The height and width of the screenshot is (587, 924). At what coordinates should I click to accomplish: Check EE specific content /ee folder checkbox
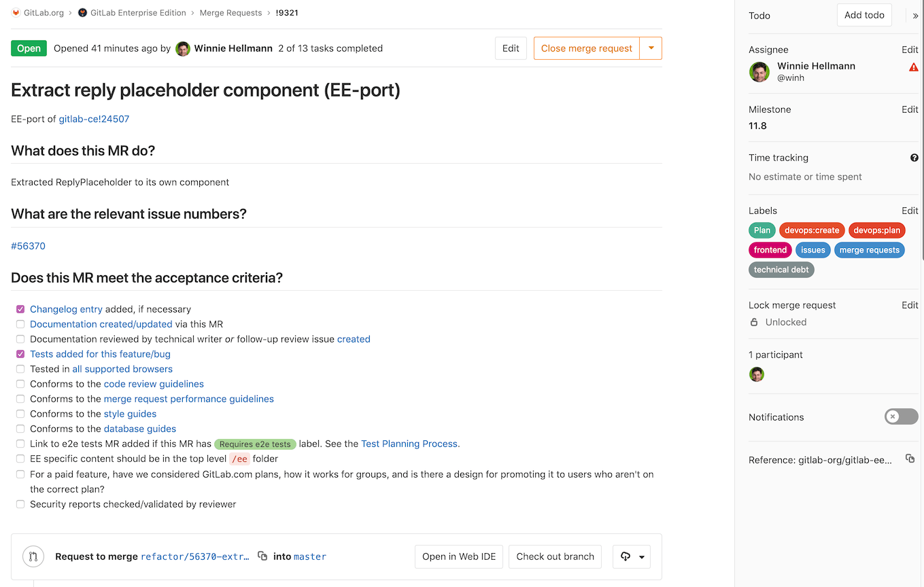coord(20,459)
